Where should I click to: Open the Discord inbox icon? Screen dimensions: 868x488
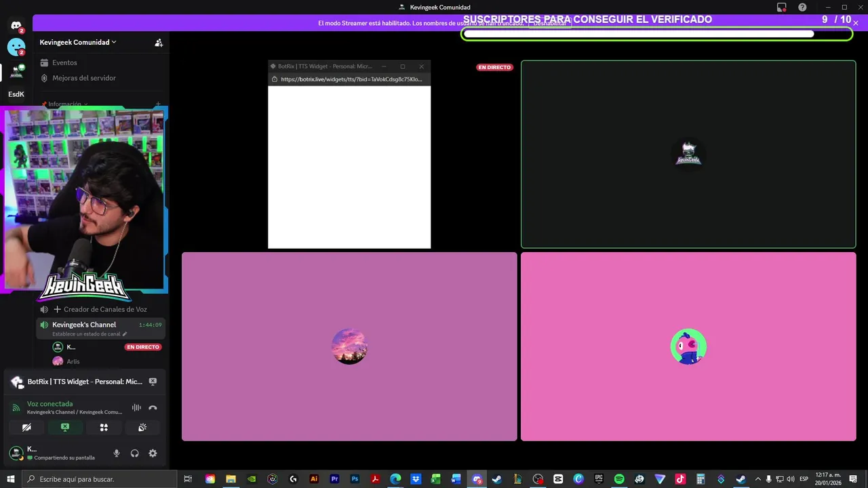click(782, 7)
